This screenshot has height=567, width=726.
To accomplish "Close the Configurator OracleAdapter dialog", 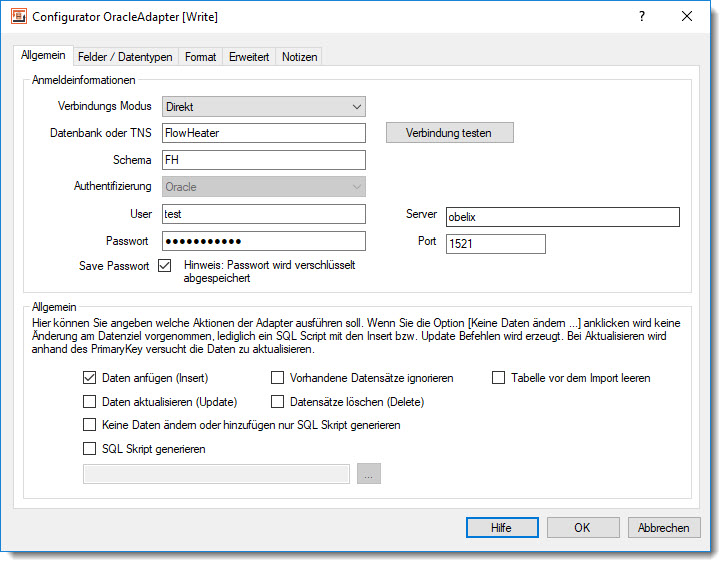I will [x=687, y=16].
